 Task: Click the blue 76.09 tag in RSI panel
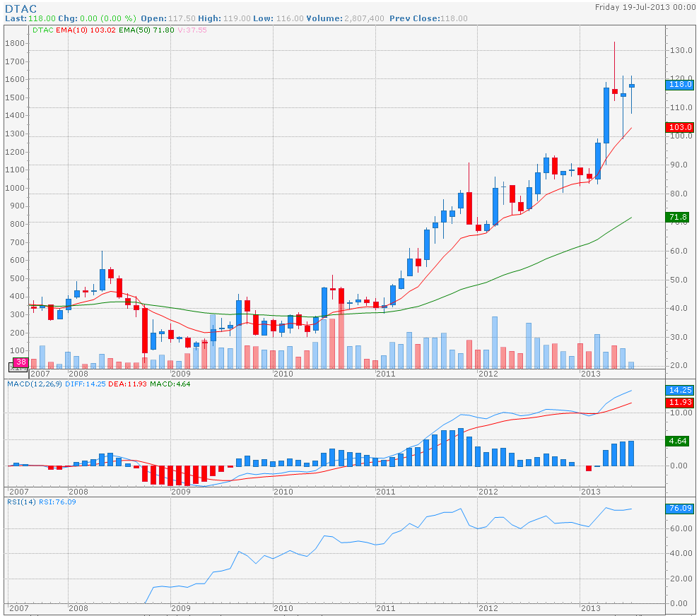(679, 508)
